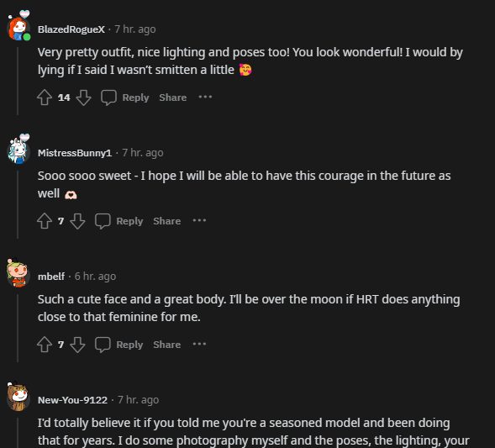495x448 pixels.
Task: Open more options on MistressBunny1's comment
Action: point(199,220)
